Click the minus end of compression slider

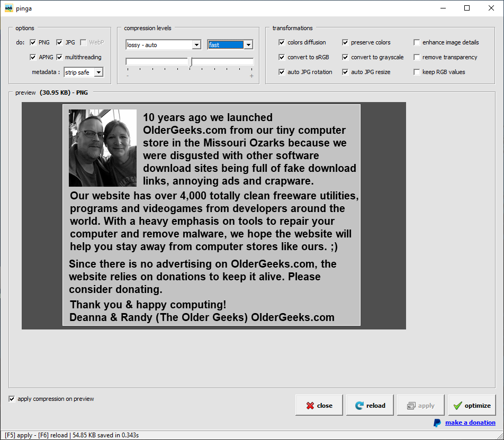128,76
